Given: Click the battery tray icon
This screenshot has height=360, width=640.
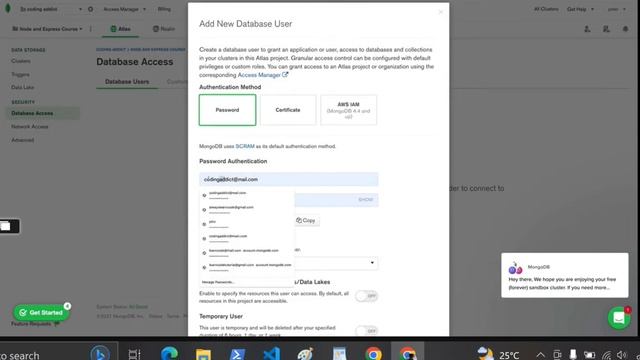Looking at the screenshot, I should click(x=589, y=355).
